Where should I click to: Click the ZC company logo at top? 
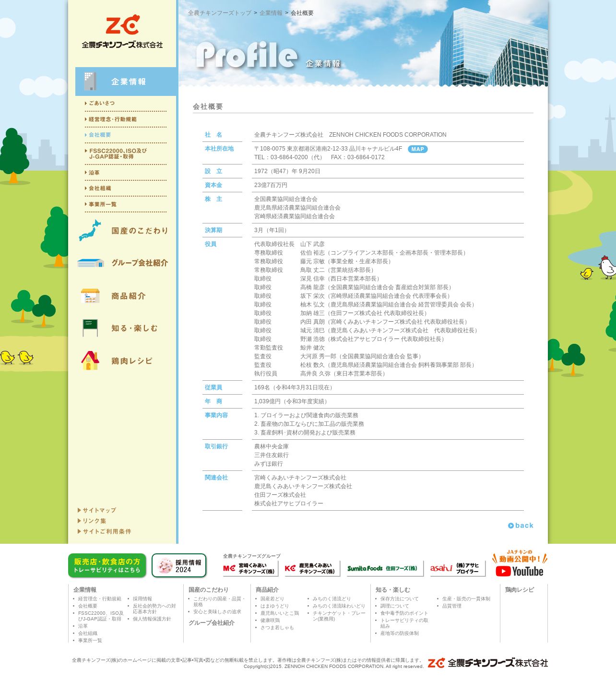[122, 32]
